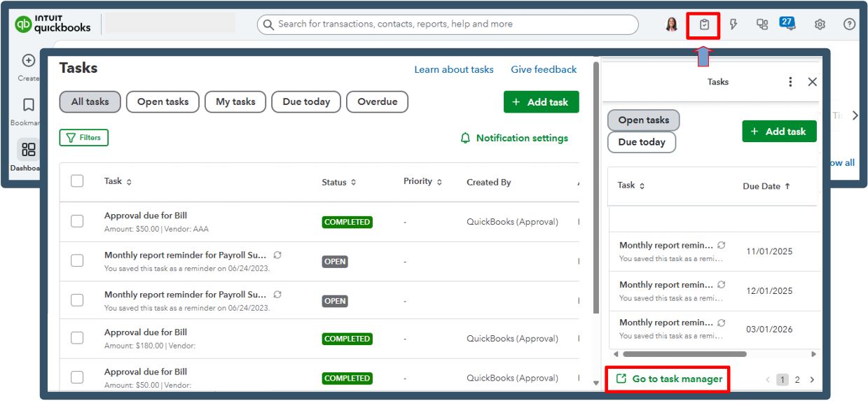Click the Created By column header
Screen dimensions: 868x401
488,182
